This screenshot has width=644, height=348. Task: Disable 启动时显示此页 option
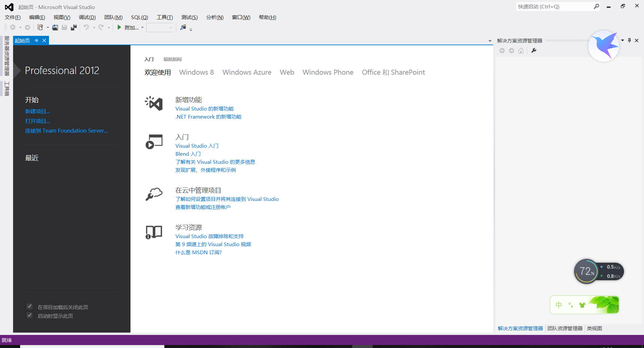point(30,315)
